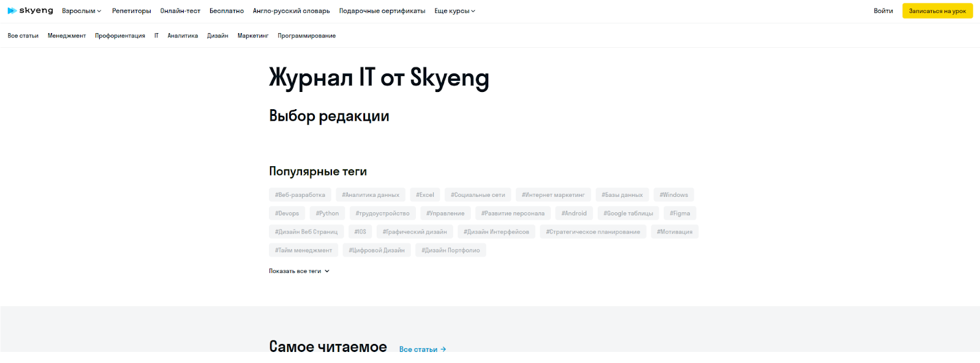Go to Онлайн-тест page
Viewport: 980px width, 363px height.
coord(180,11)
